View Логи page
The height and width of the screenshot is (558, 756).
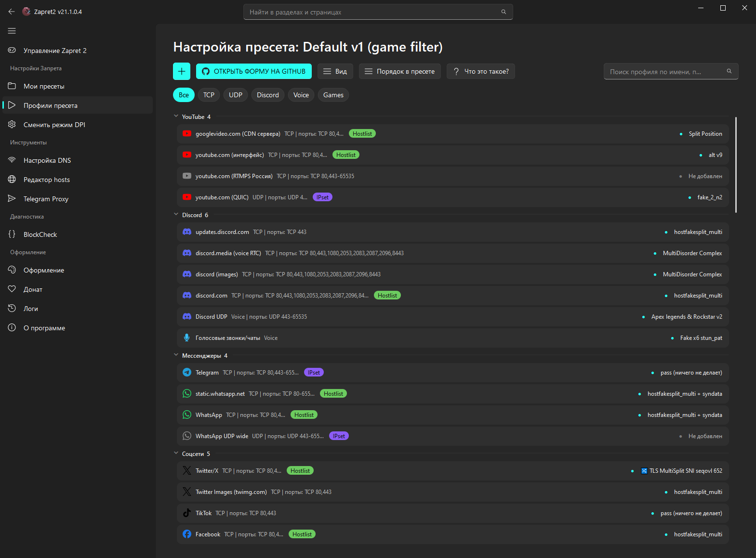[78, 309]
